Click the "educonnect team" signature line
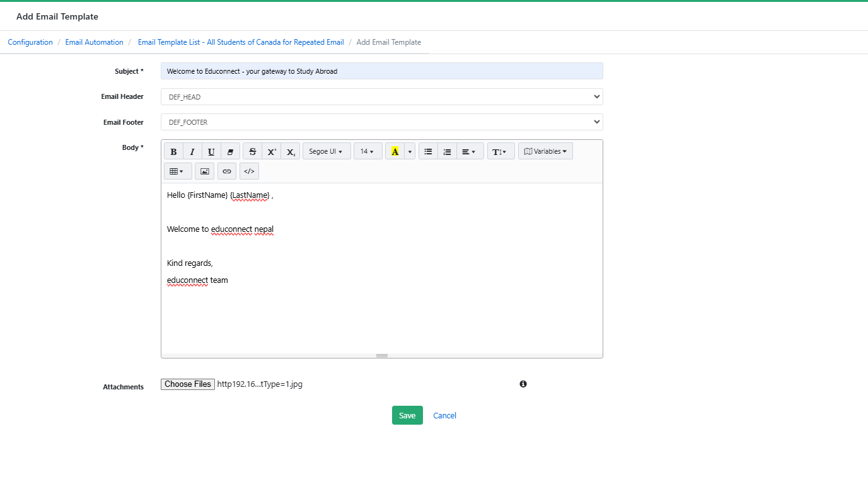 coord(197,280)
